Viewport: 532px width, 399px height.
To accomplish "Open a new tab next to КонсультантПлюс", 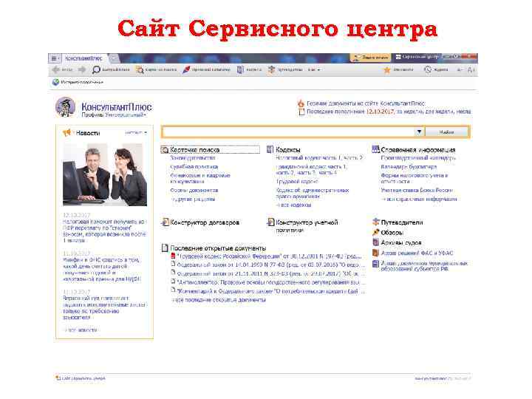I will point(115,58).
